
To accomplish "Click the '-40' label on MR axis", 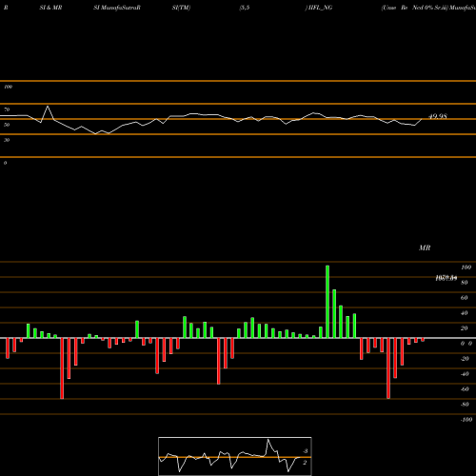I will (x=465, y=374).
